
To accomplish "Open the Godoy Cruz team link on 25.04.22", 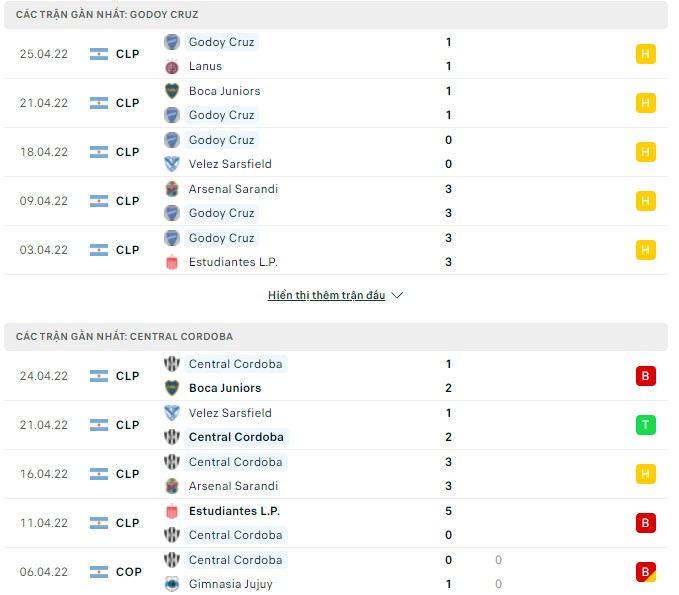I will [x=221, y=42].
